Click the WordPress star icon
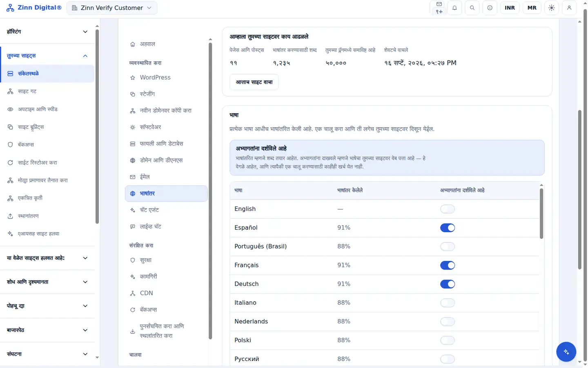Image resolution: width=588 pixels, height=368 pixels. (x=133, y=78)
